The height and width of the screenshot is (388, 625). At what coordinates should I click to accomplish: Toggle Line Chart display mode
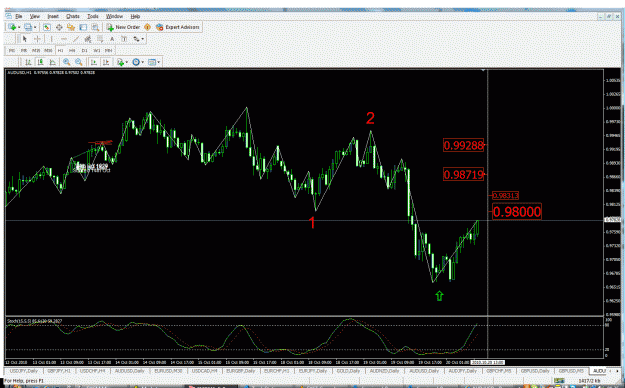pos(53,62)
